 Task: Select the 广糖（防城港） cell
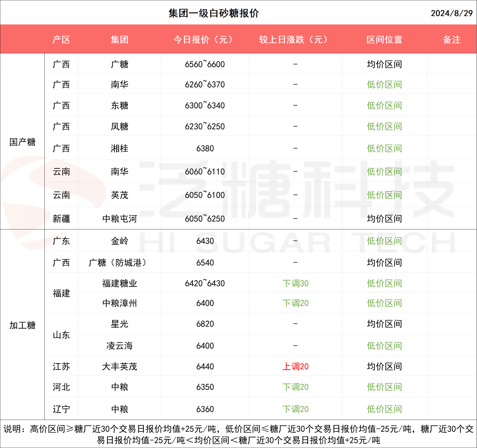coord(119,262)
